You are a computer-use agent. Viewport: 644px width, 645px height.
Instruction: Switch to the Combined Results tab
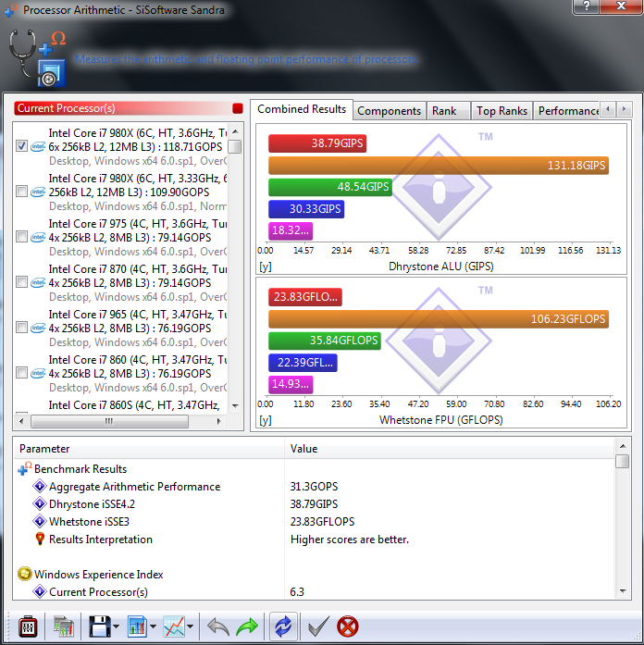[x=302, y=109]
